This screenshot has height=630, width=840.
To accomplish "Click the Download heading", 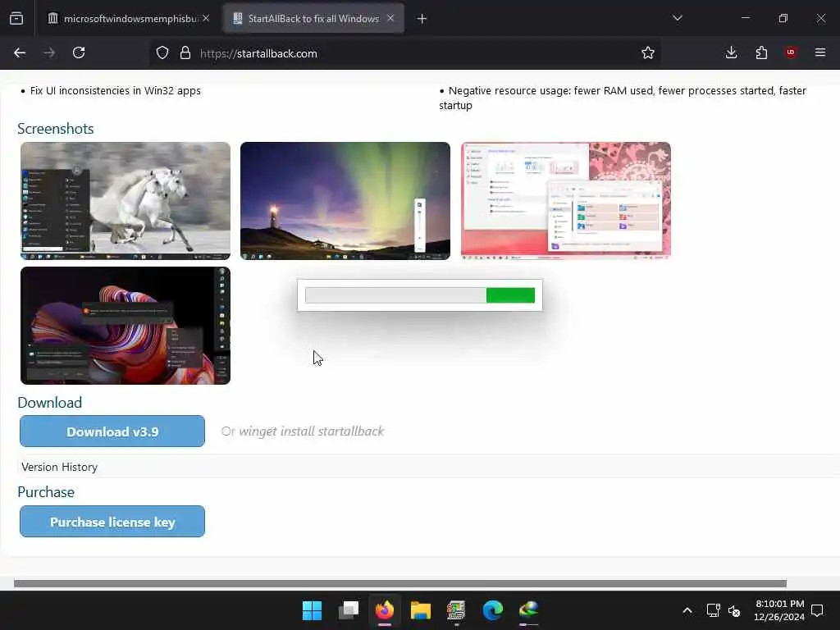I will [x=50, y=402].
